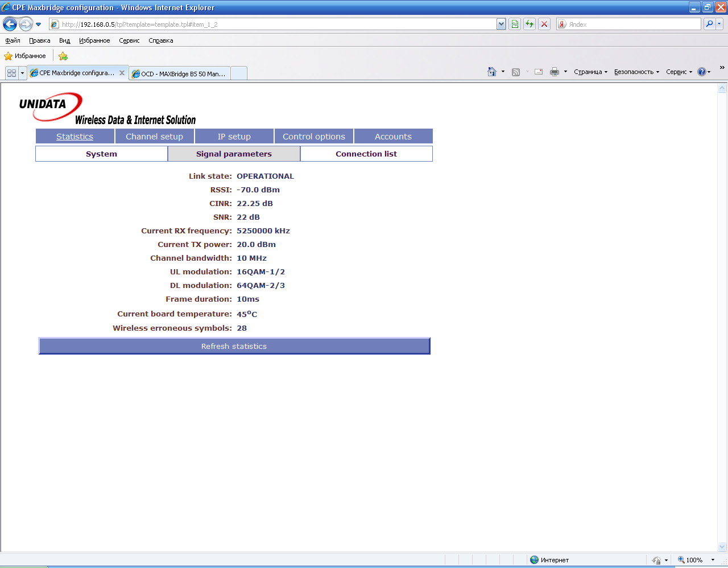The width and height of the screenshot is (728, 568).
Task: Click the Add to Favorites Bar icon
Action: pos(63,56)
